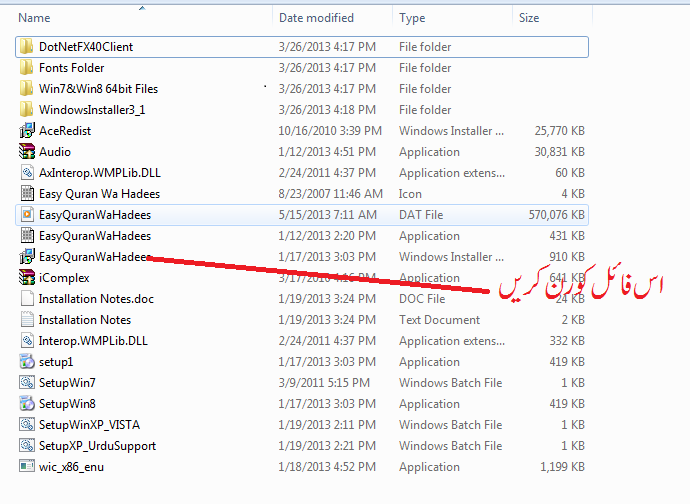Sort files by Date modified column header
The image size is (690, 504).
pos(316,18)
